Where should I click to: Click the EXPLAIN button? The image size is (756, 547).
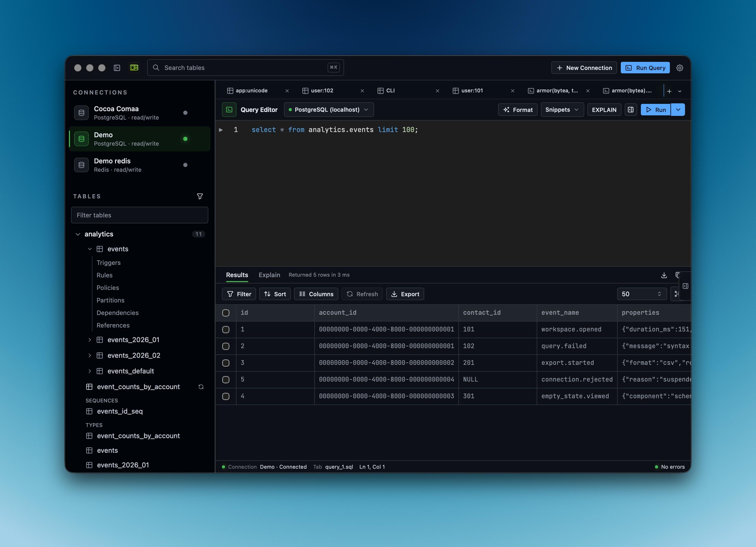point(604,110)
